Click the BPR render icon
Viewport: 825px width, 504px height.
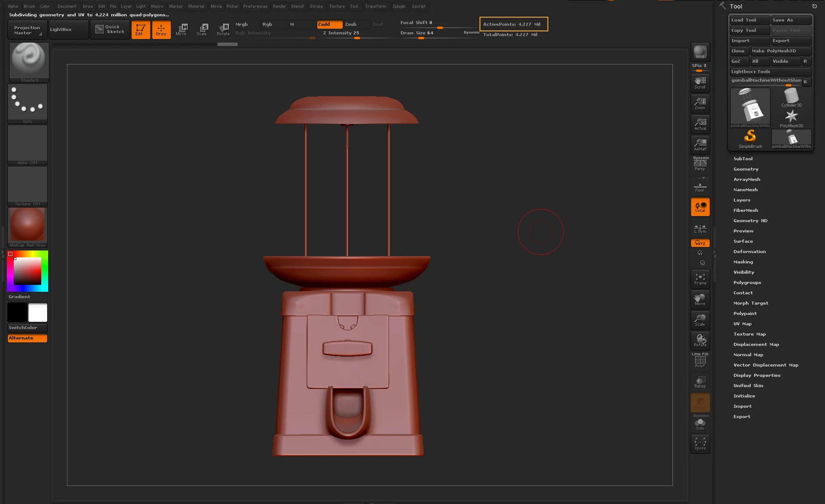tap(700, 52)
